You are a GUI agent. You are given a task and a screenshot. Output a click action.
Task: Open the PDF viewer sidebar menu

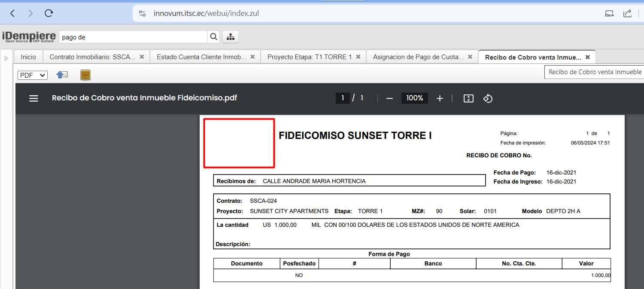pos(33,98)
